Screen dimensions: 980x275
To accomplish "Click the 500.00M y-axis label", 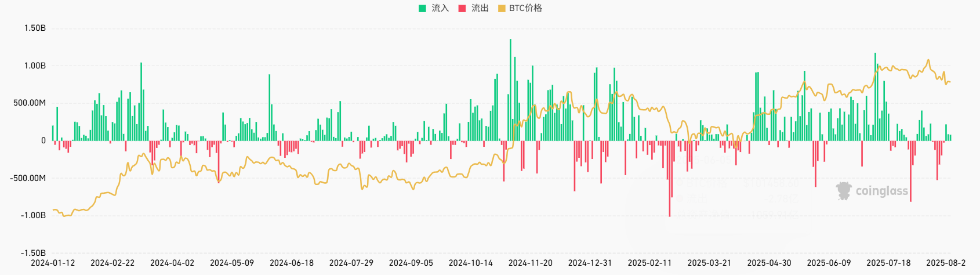I will tap(30, 103).
